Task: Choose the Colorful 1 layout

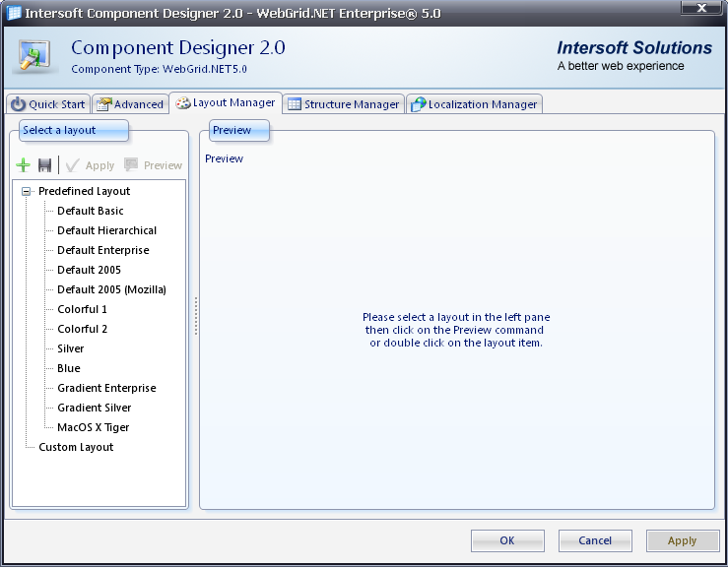Action: 82,309
